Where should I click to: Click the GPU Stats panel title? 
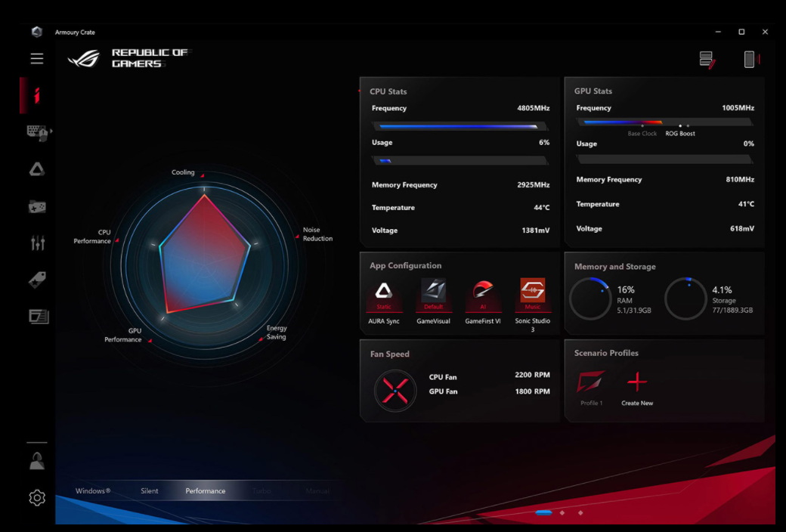pos(593,91)
